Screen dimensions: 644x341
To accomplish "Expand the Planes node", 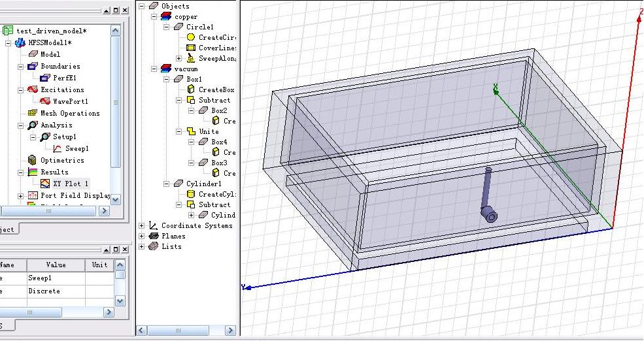I will point(142,236).
